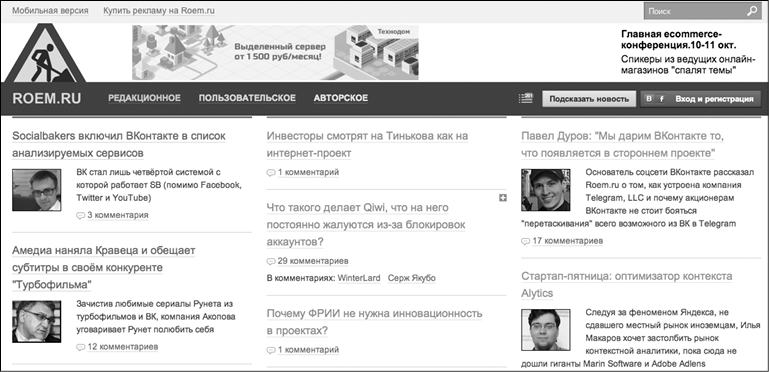The height and width of the screenshot is (372, 769).
Task: Expand the Qiwi article plus icon
Action: pos(502,198)
